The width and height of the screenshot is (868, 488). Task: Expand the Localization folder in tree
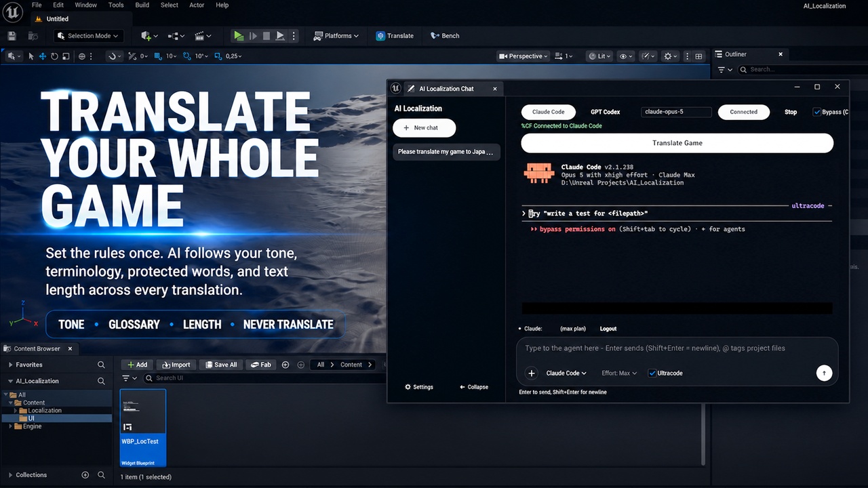16,411
